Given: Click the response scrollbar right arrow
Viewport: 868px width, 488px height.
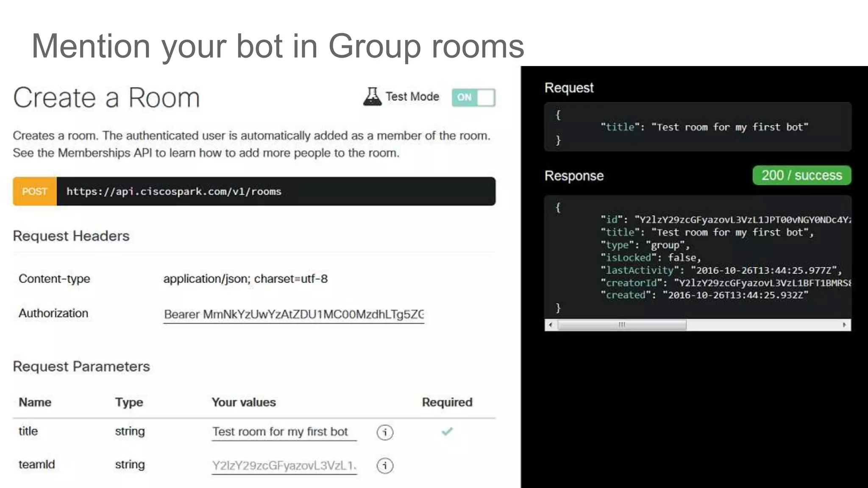Looking at the screenshot, I should pyautogui.click(x=844, y=325).
